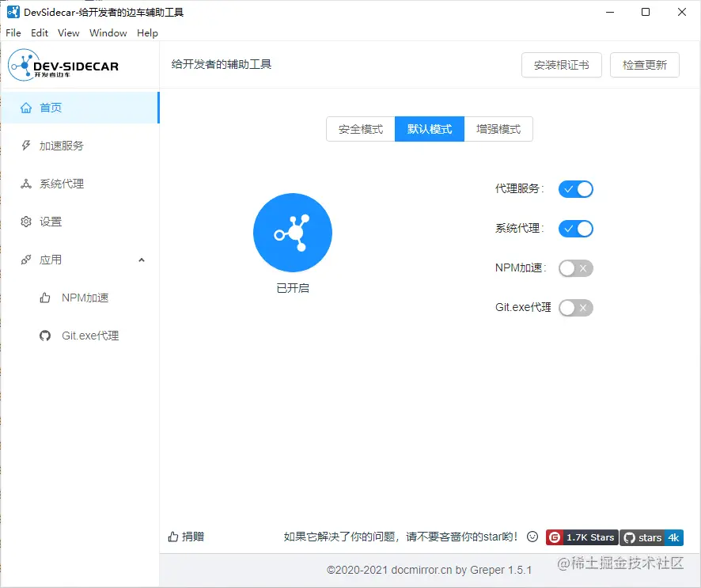Turn off the 代理服务 switch
The height and width of the screenshot is (588, 701).
click(576, 189)
